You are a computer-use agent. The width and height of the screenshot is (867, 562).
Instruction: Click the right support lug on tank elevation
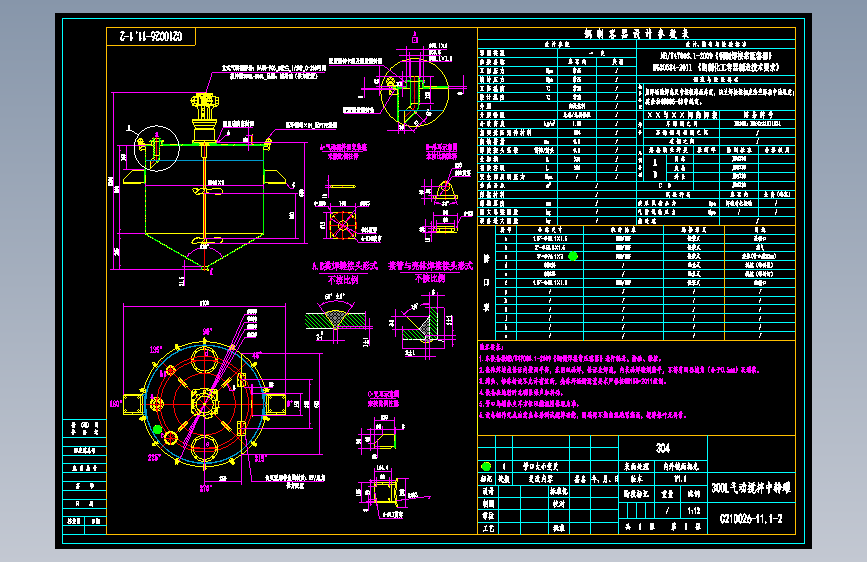[275, 176]
